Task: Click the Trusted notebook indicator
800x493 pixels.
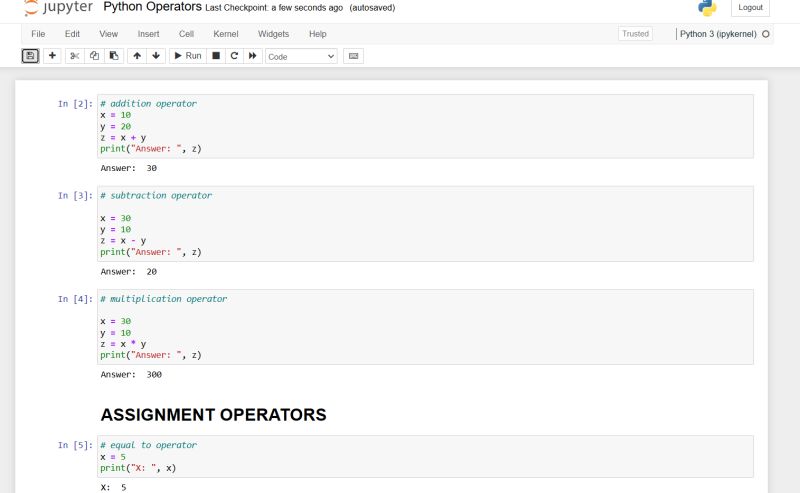Action: tap(635, 34)
